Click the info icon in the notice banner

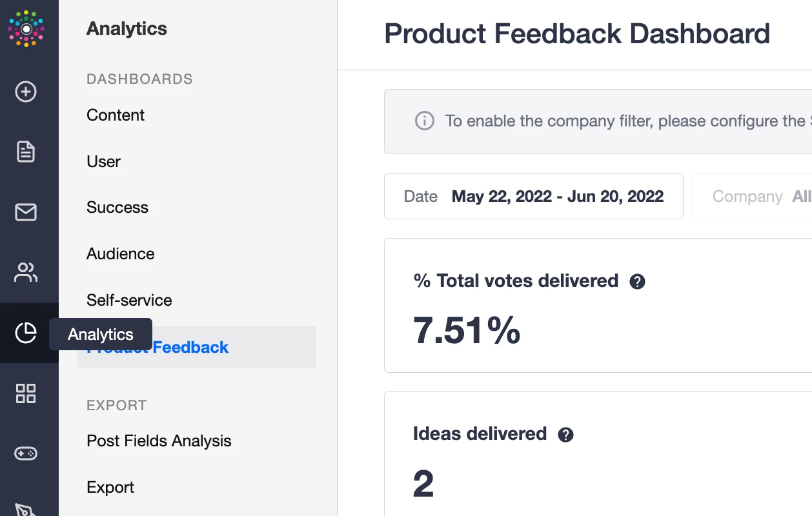pos(424,121)
